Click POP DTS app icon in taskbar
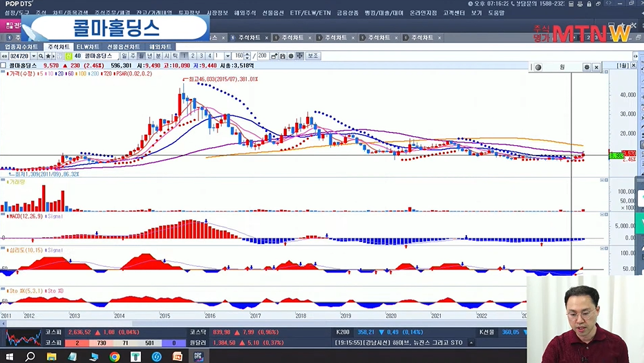 [198, 356]
